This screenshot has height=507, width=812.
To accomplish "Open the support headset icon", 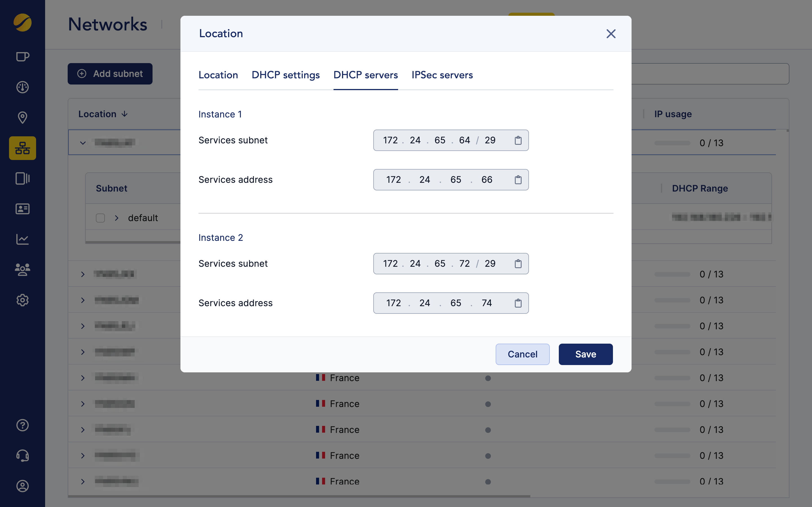I will point(23,455).
